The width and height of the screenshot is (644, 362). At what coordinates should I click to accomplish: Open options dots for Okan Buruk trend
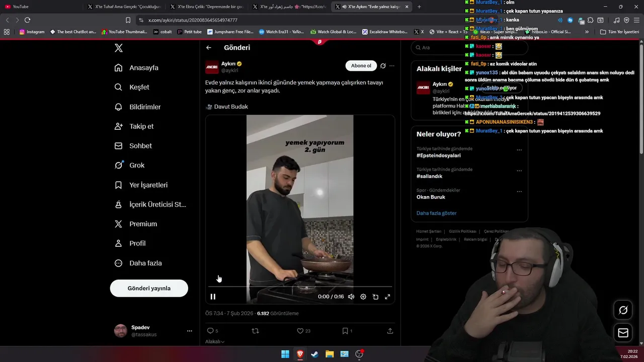519,191
